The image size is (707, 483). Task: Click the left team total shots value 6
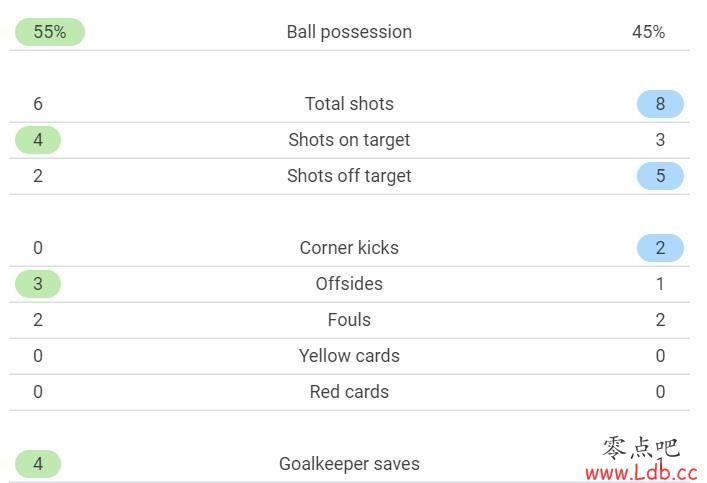point(38,104)
